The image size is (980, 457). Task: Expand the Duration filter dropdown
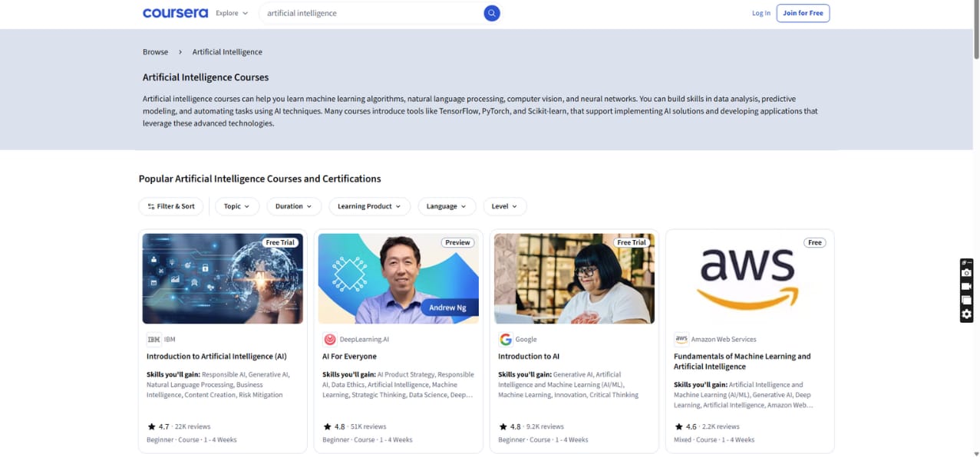click(294, 206)
